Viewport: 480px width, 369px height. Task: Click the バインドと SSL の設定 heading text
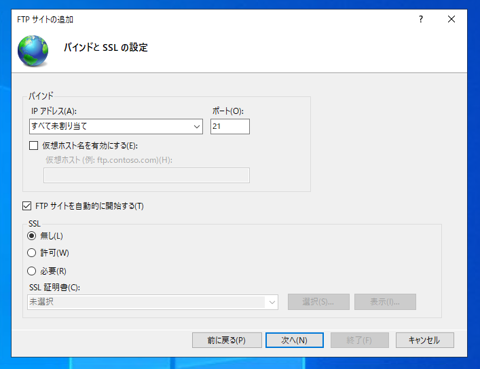tap(105, 48)
